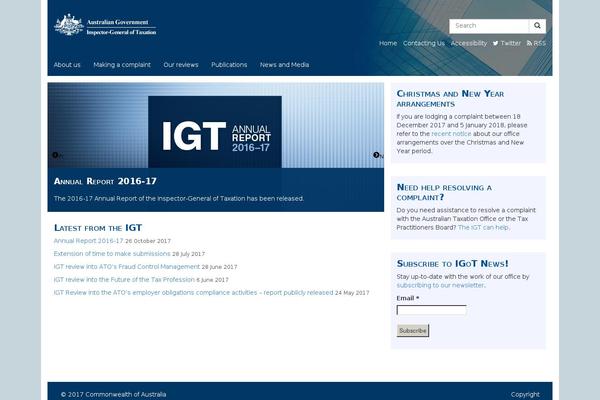Click Need help resolving a complaint heading
This screenshot has height=400, width=600.
click(444, 193)
